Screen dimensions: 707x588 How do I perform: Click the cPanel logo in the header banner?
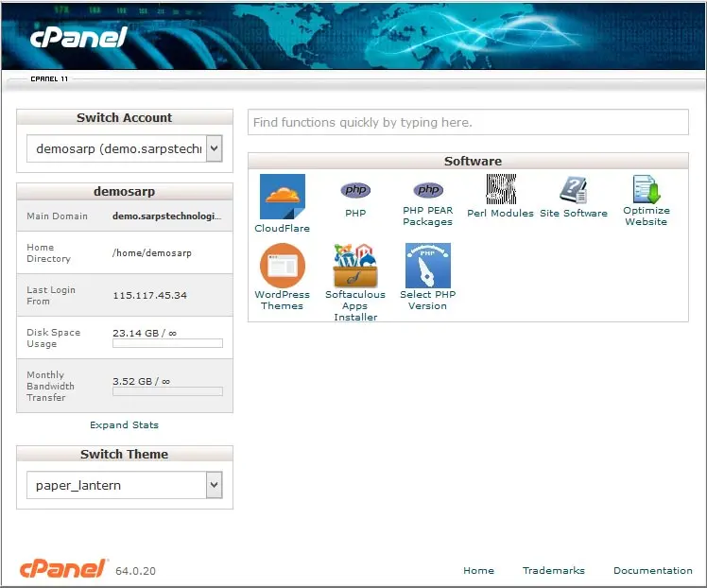point(78,37)
